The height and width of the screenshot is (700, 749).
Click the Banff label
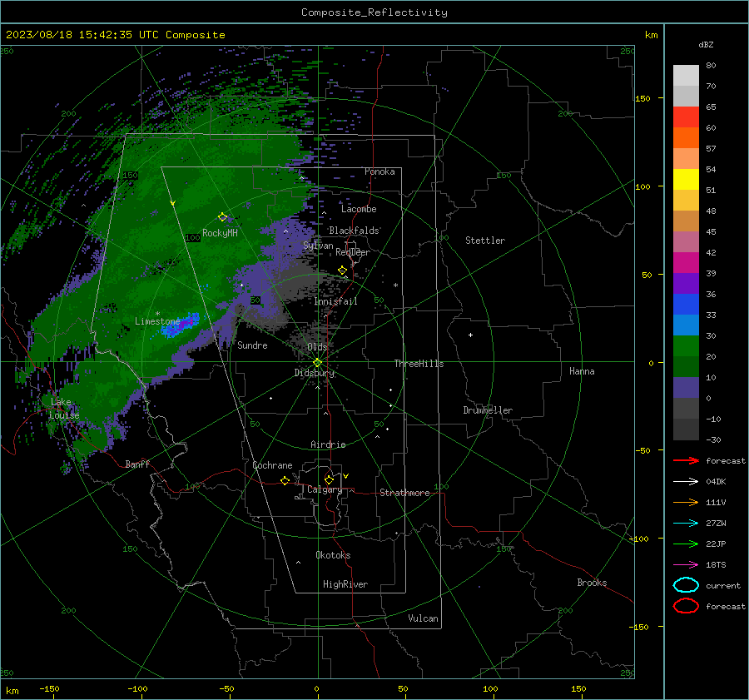point(137,464)
